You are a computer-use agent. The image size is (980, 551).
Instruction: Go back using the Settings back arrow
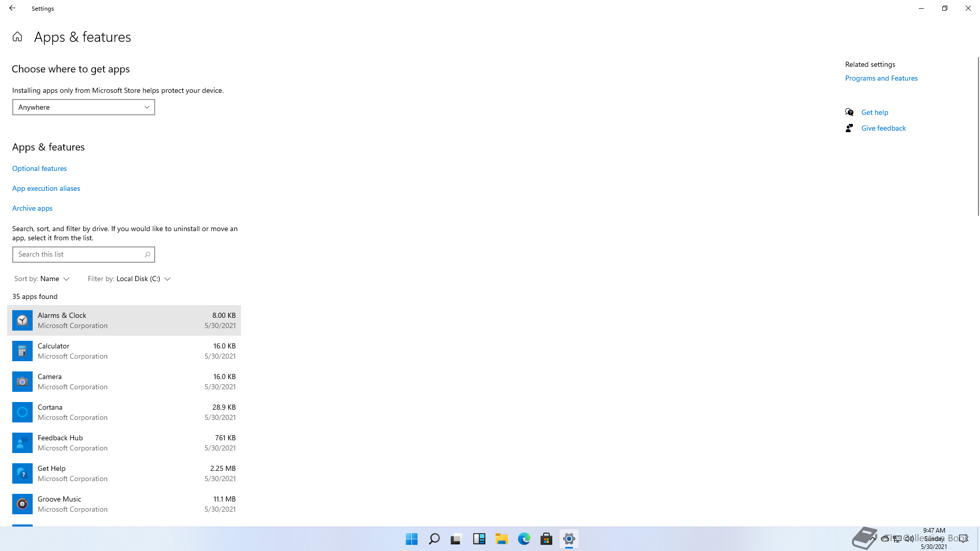[12, 8]
